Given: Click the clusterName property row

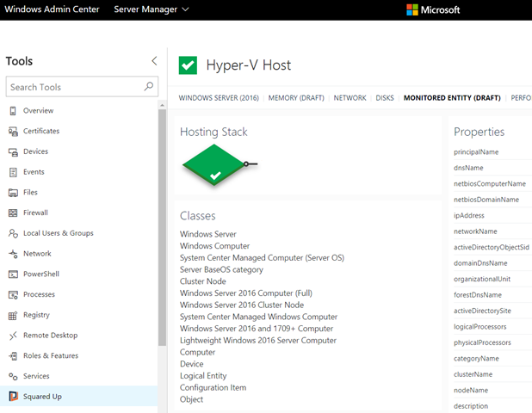Looking at the screenshot, I should coord(492,374).
